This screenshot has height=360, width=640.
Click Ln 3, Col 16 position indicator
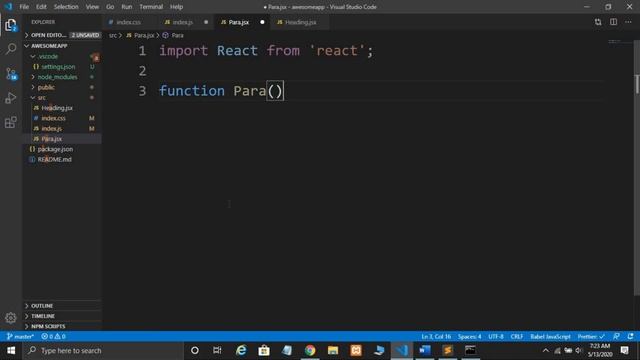pyautogui.click(x=436, y=337)
